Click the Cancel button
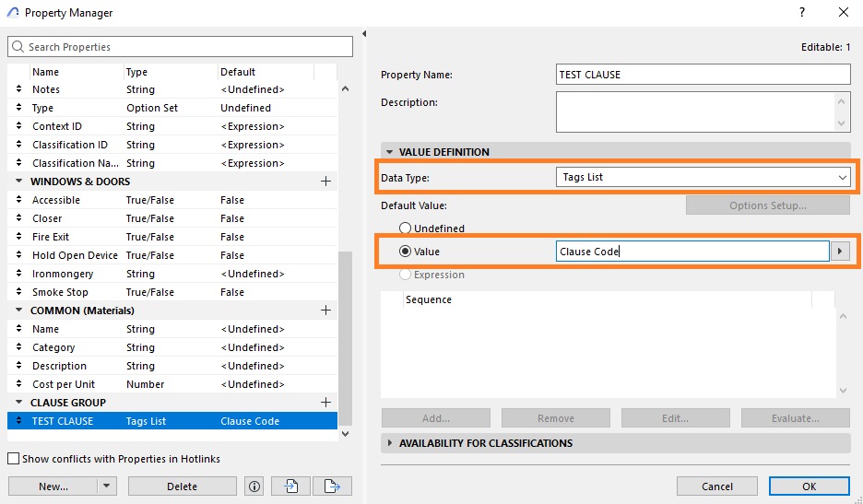863x504 pixels. tap(717, 486)
